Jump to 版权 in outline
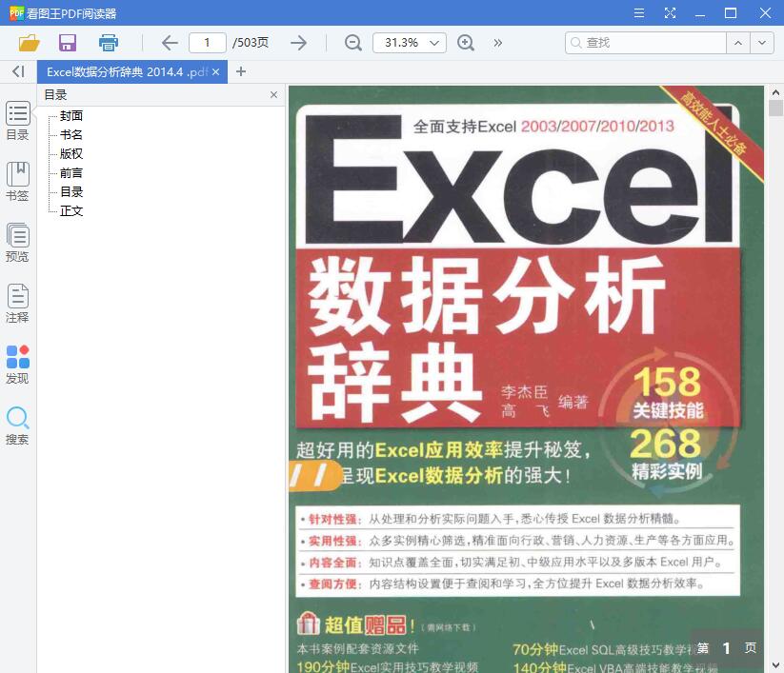The height and width of the screenshot is (673, 784). (71, 154)
